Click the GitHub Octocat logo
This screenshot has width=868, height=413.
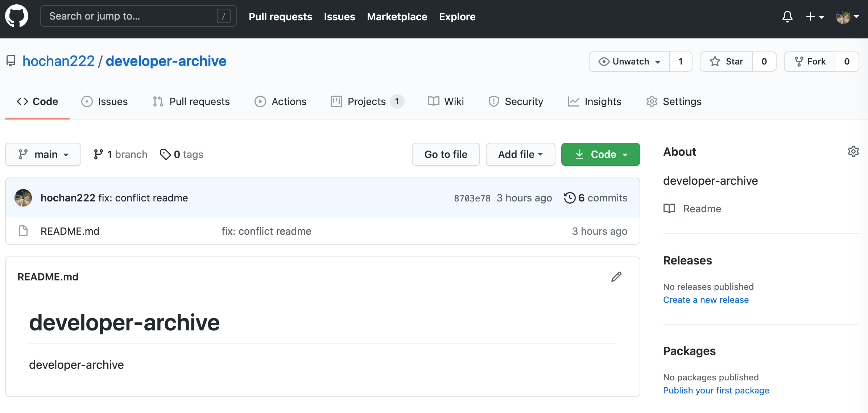(17, 16)
